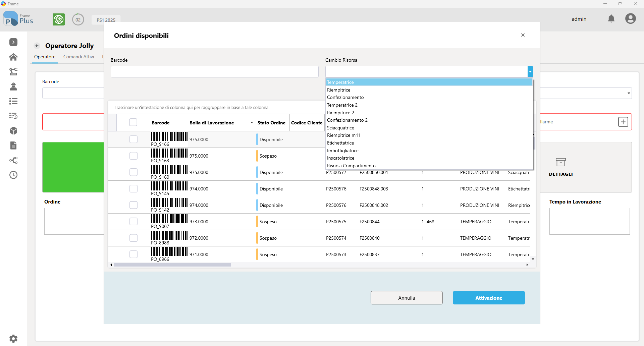Check the row PO_9142 checkbox
This screenshot has height=346, width=644.
[133, 205]
